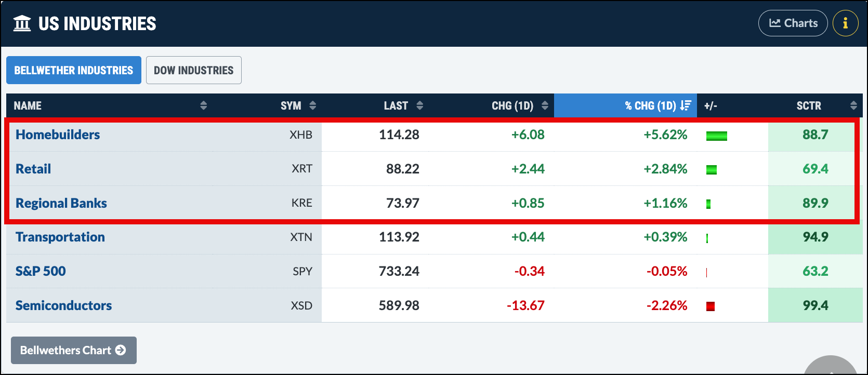Sort table by the SCTR column
868x375 pixels.
tap(816, 105)
